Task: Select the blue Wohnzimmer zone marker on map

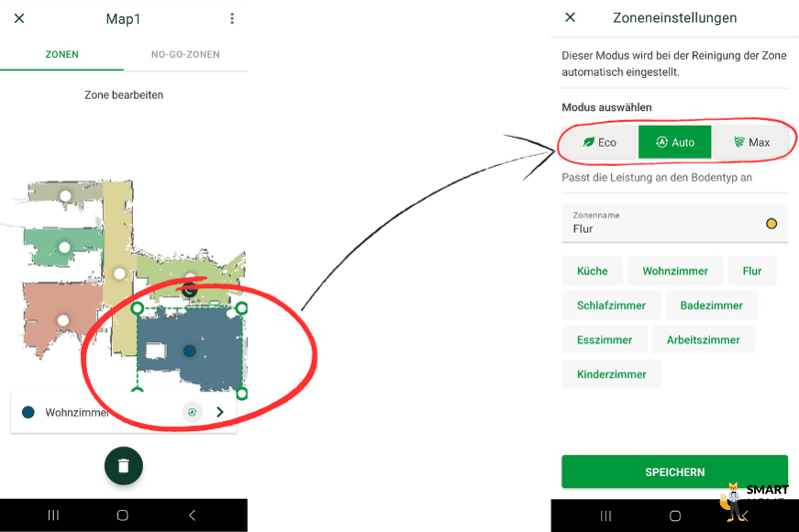Action: [189, 350]
